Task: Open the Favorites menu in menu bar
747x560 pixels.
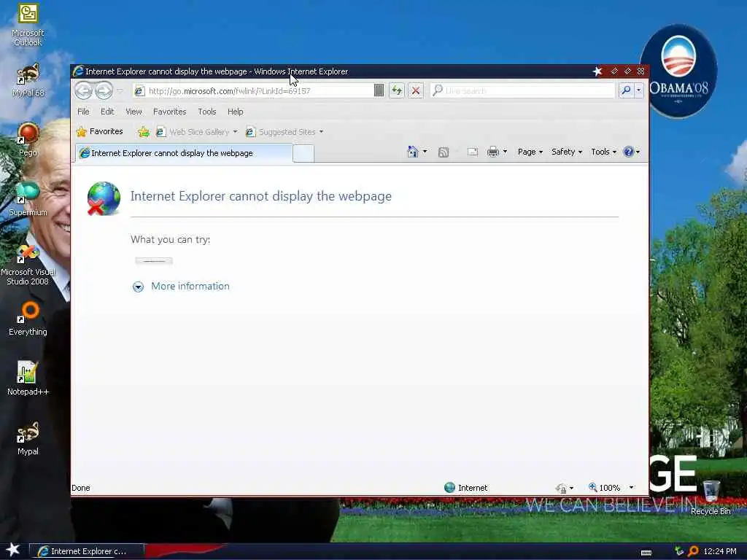Action: point(169,112)
